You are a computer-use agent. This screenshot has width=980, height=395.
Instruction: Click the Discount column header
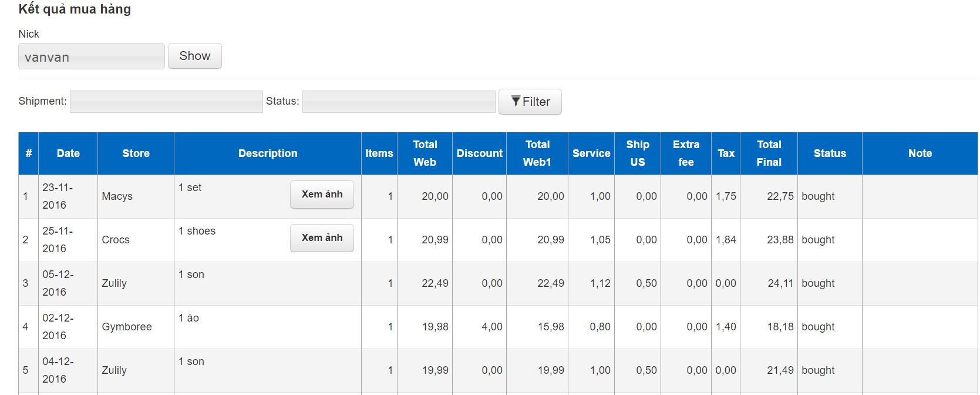pos(479,153)
